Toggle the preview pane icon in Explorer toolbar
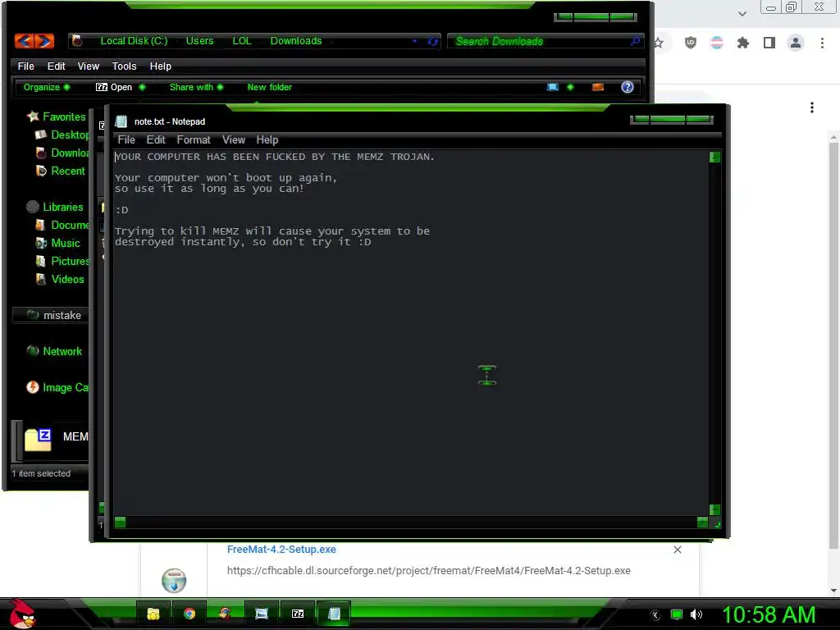840x630 pixels. coord(598,87)
